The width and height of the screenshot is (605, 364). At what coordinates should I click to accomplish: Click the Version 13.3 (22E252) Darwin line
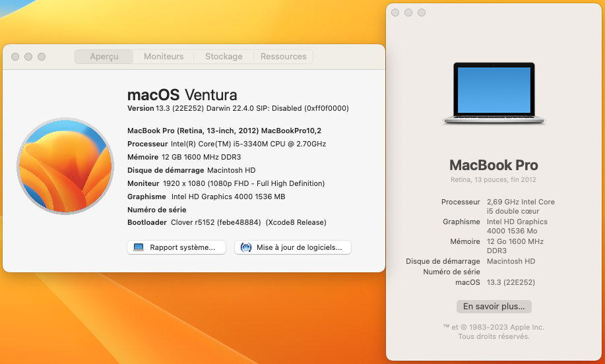click(x=238, y=108)
